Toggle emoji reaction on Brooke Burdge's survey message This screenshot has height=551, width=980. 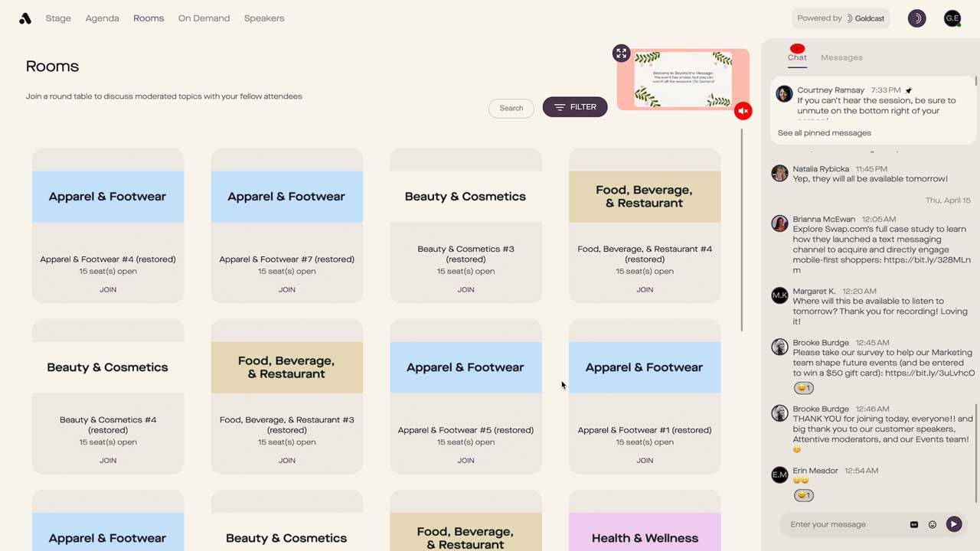[803, 388]
